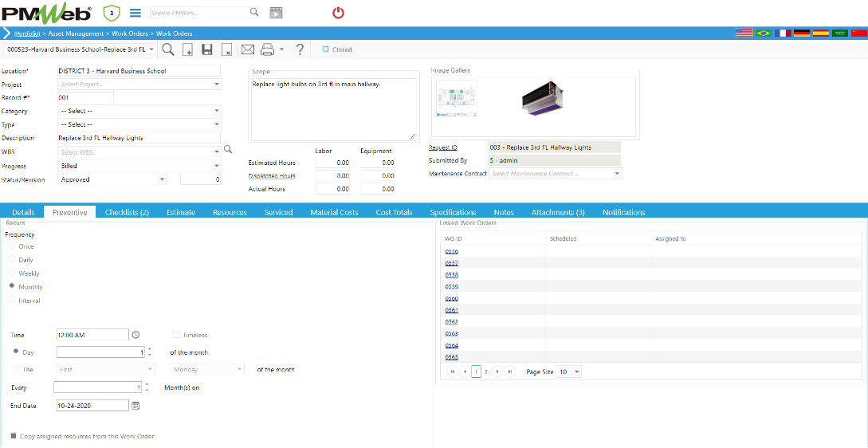
Task: Open the Dispatched Hours link
Action: [272, 175]
